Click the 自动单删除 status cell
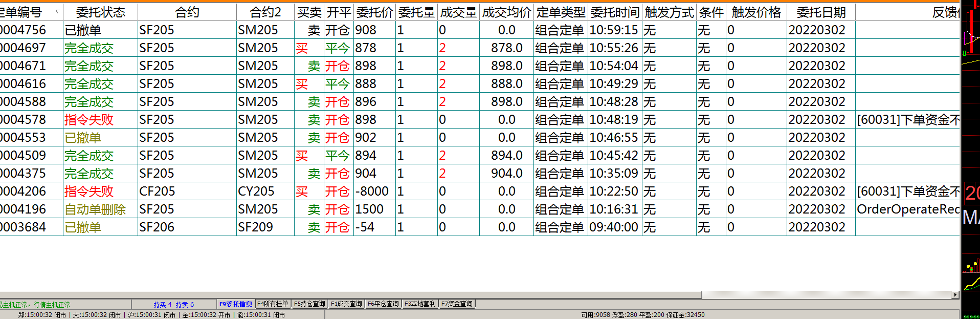 95,209
